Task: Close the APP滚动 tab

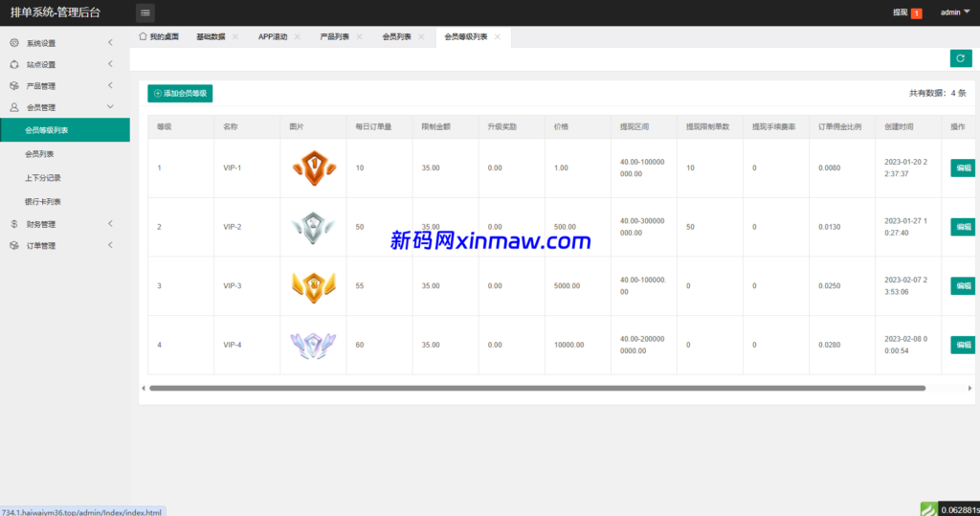Action: click(x=298, y=37)
